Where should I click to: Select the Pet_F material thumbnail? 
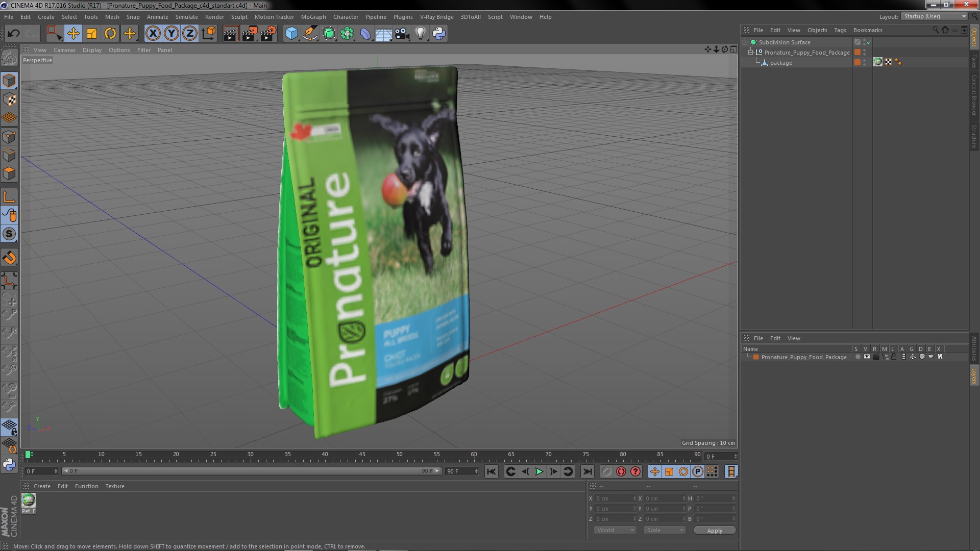29,500
